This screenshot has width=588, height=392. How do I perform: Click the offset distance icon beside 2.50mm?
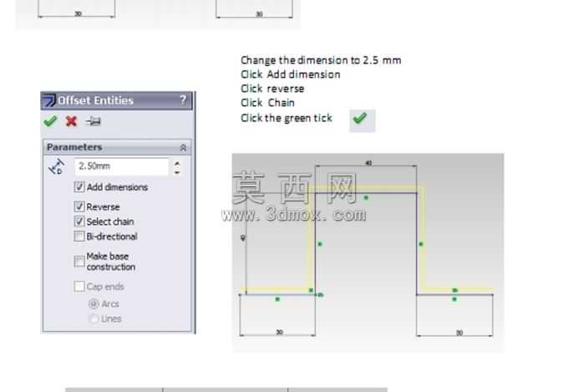click(57, 166)
